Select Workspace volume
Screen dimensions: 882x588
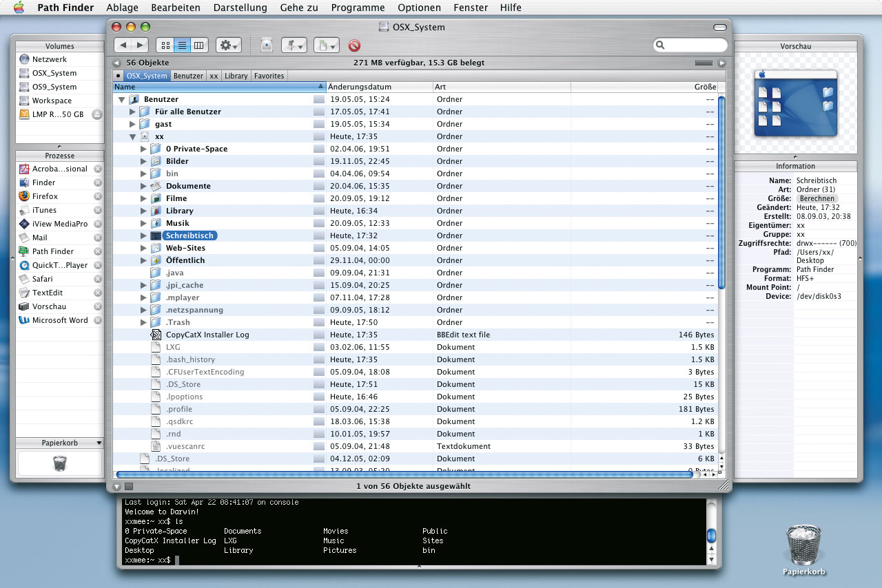(x=52, y=101)
